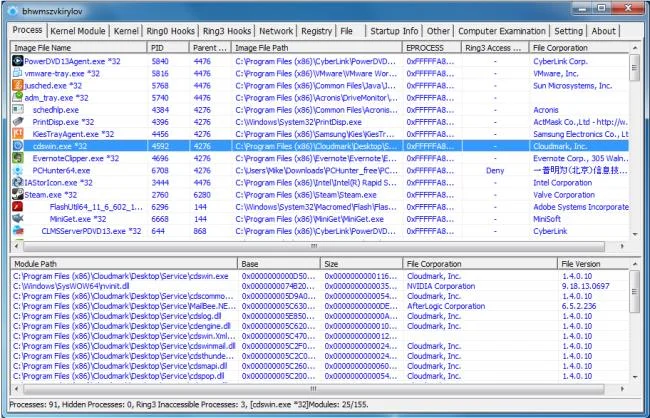Open the Ring0 Hooks tab
The height and width of the screenshot is (418, 650).
point(170,31)
